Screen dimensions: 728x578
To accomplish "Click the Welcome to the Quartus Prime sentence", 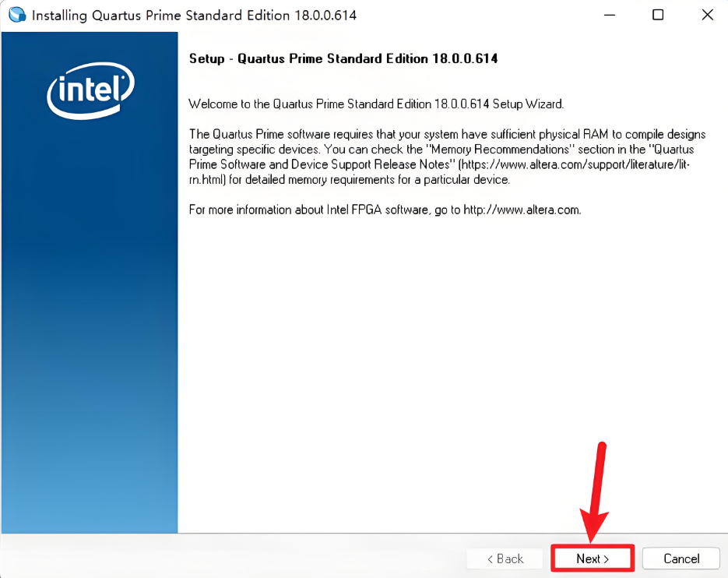I will [x=376, y=104].
